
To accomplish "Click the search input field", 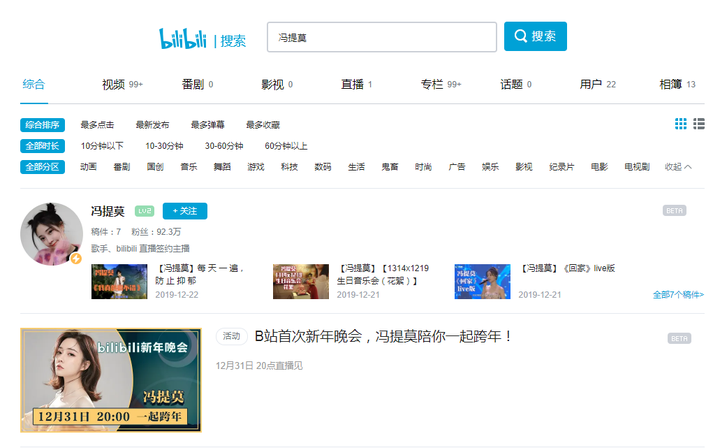I will point(382,37).
